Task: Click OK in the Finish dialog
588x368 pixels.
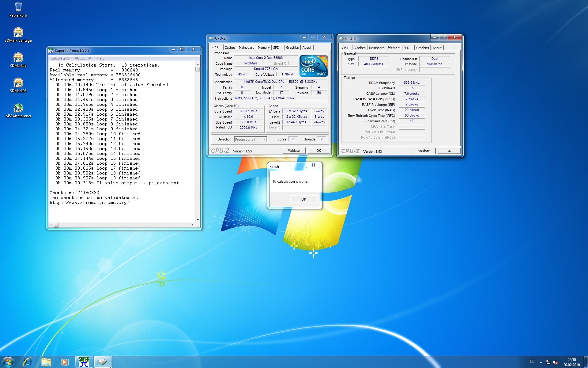Action: 303,199
